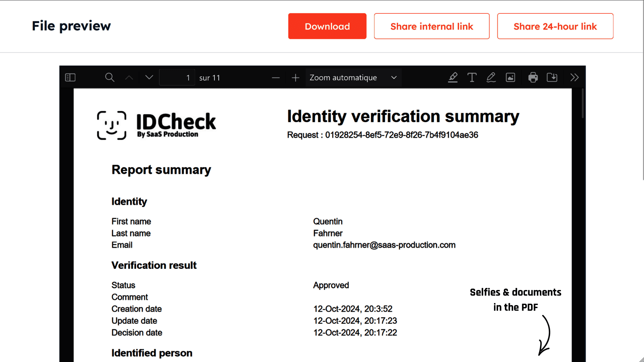Zoom out with the minus icon
Screen dimensions: 644x362
click(276, 78)
